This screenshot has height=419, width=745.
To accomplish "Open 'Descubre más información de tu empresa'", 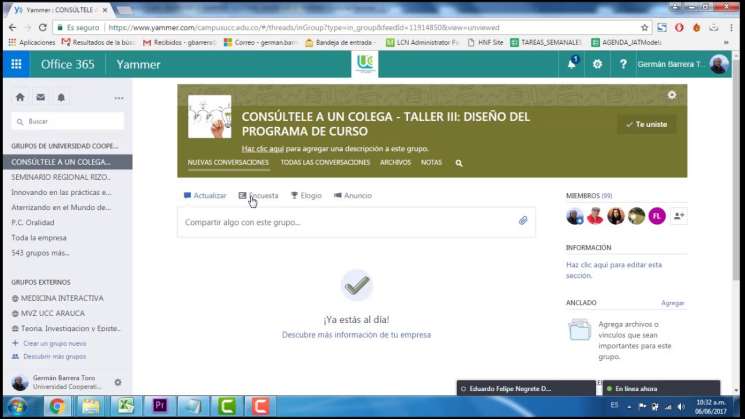I will [356, 335].
